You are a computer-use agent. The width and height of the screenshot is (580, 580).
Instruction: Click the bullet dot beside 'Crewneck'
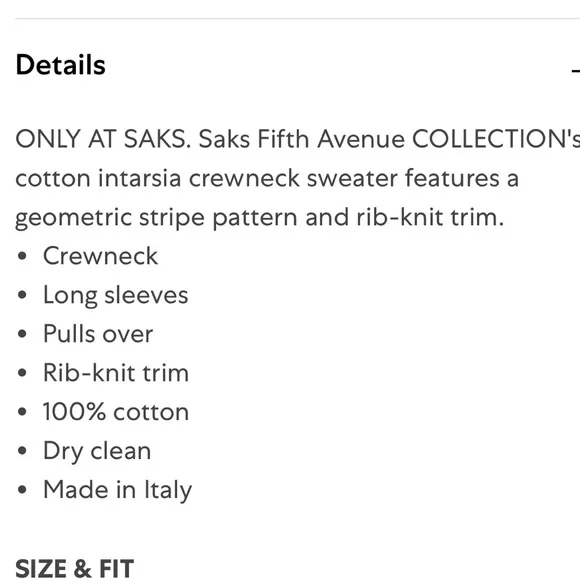[x=22, y=256]
